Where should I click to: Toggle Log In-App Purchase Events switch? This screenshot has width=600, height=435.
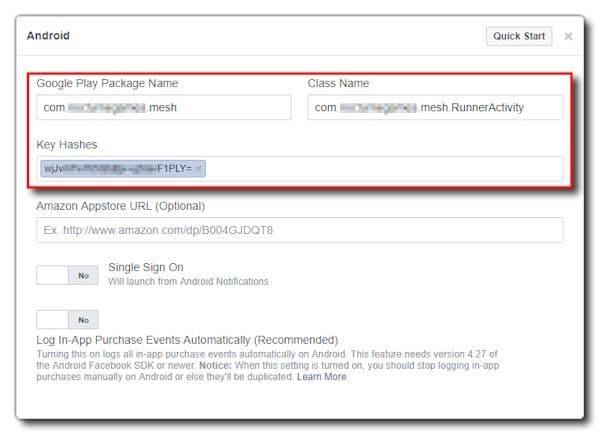pos(67,320)
